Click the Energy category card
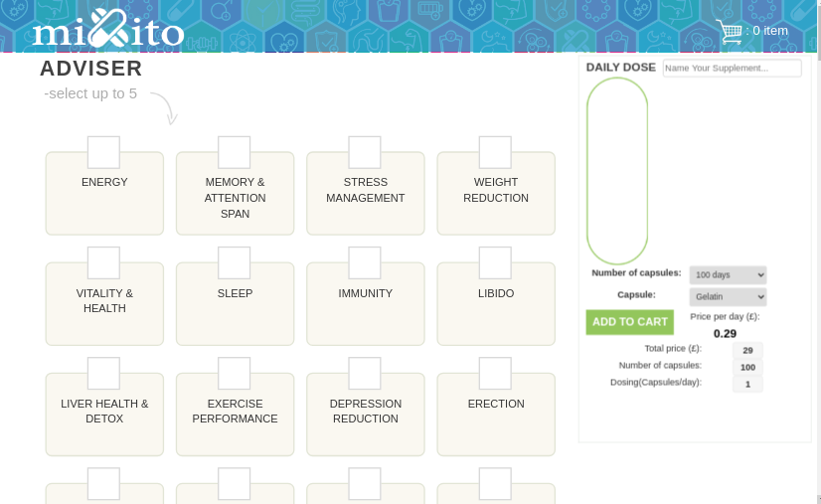821x504 pixels. click(x=104, y=202)
